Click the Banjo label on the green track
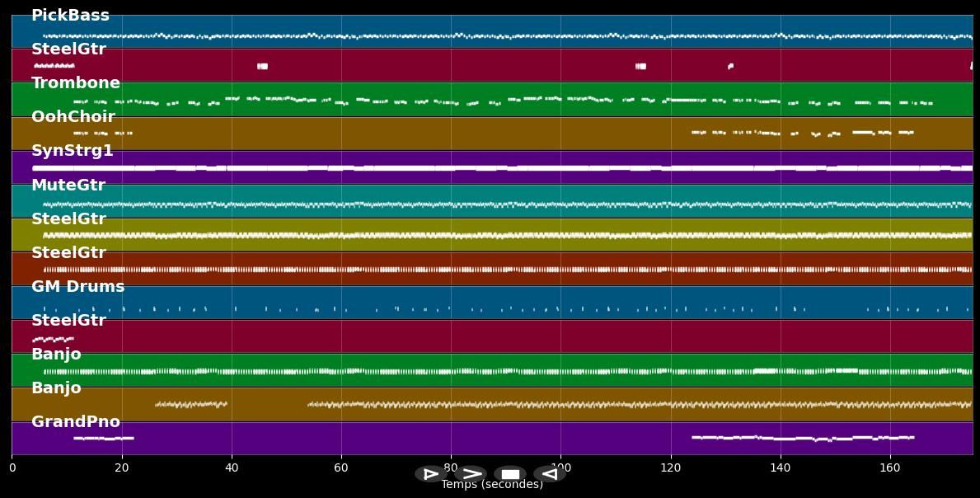Screen dimensions: 980x498 (56, 355)
